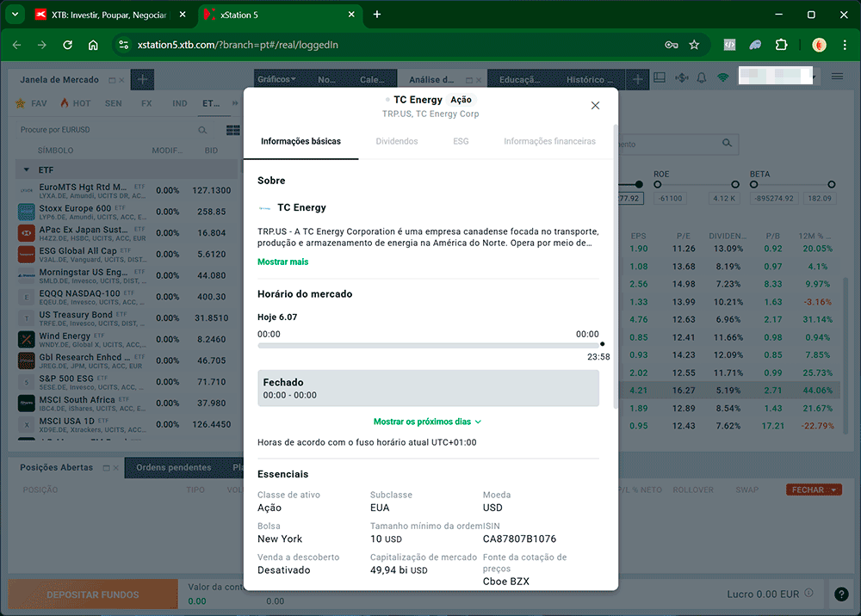Screen dimensions: 861x616
Task: Select the Wind Energy ETF row
Action: click(127, 340)
